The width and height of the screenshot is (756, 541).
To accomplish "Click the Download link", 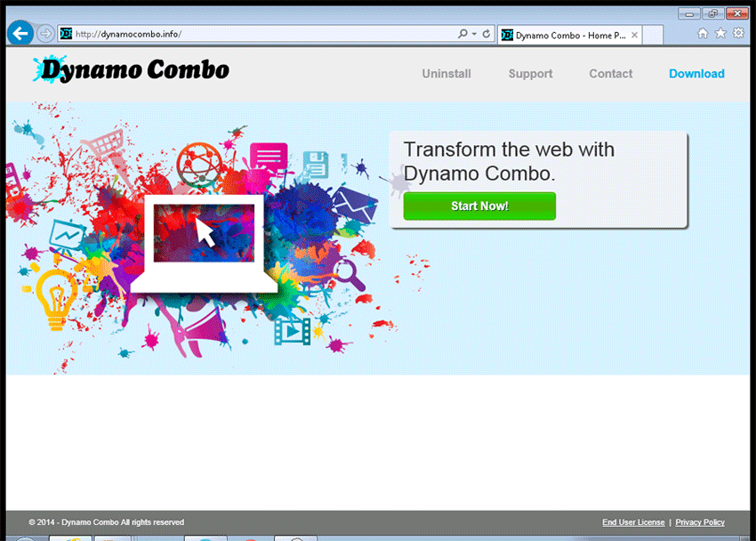I will coord(696,74).
